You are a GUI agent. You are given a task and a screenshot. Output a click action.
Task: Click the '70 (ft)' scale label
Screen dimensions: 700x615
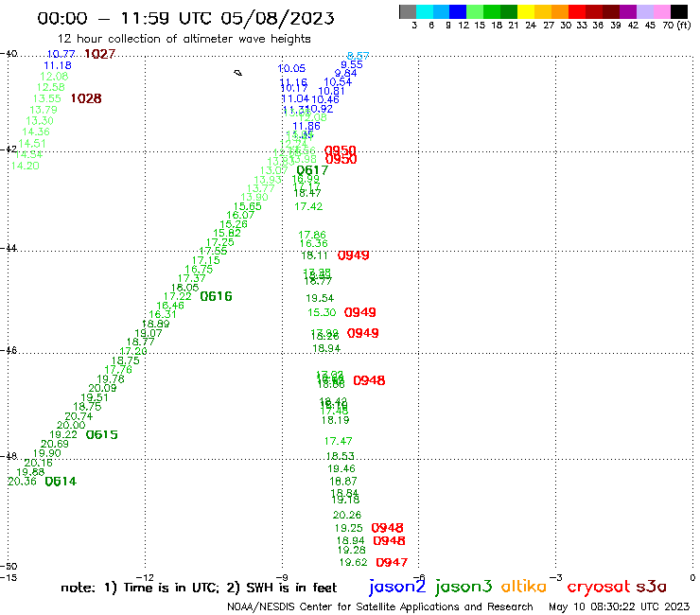coord(676,25)
